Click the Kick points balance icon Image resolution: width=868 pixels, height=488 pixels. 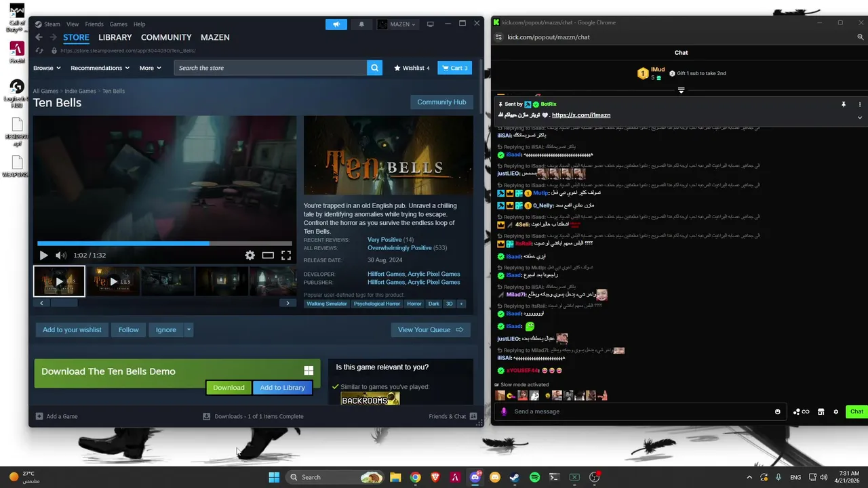click(802, 411)
